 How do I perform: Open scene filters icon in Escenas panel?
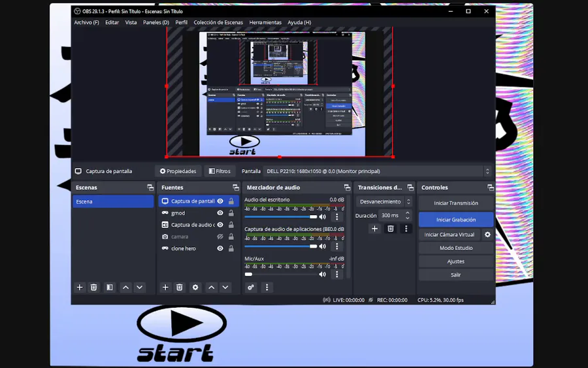[x=110, y=288]
